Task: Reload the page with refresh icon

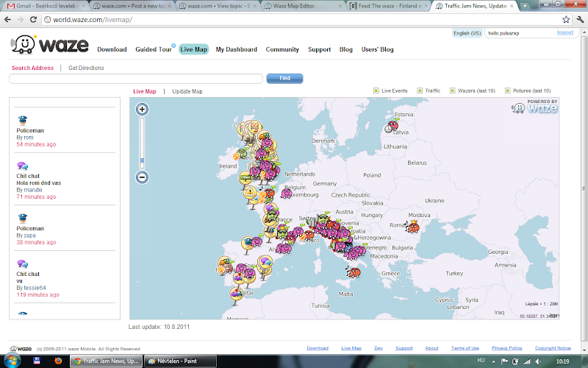Action: [33, 20]
